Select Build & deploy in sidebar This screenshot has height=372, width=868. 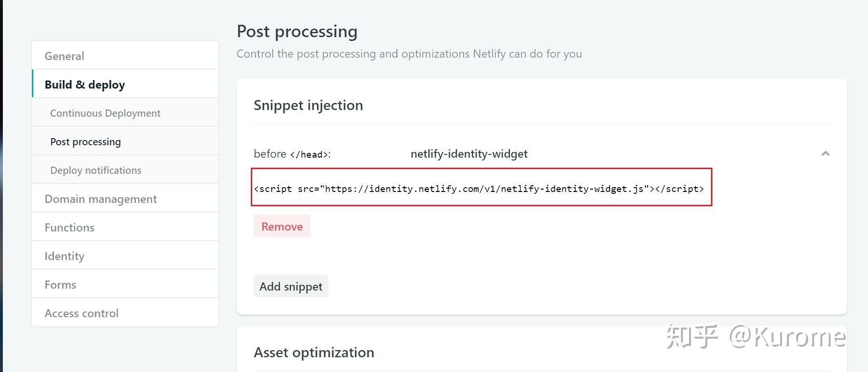click(x=125, y=84)
